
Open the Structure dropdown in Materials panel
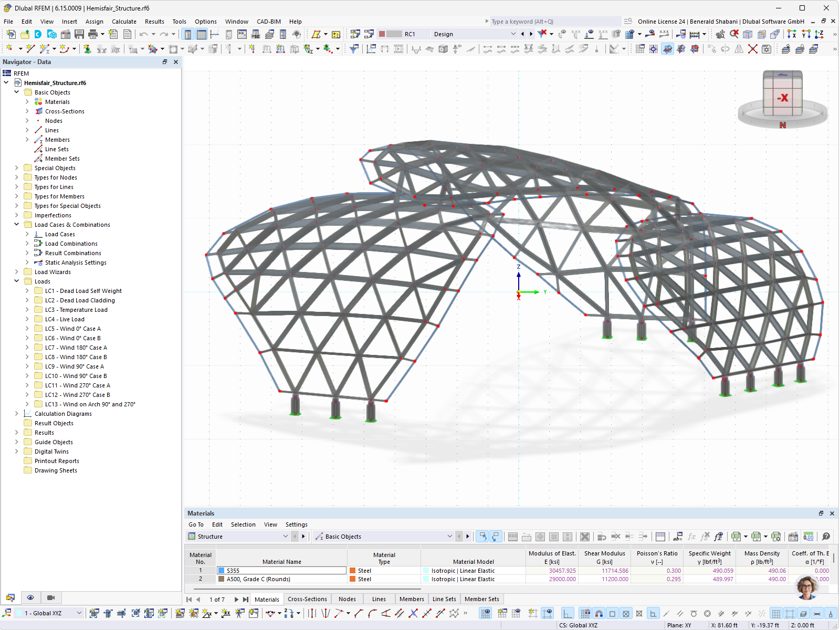pyautogui.click(x=286, y=537)
